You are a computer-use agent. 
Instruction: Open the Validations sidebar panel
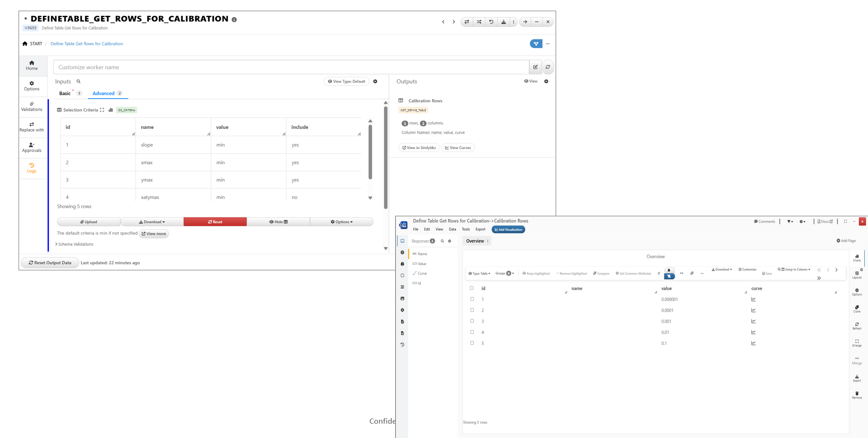[x=31, y=106]
